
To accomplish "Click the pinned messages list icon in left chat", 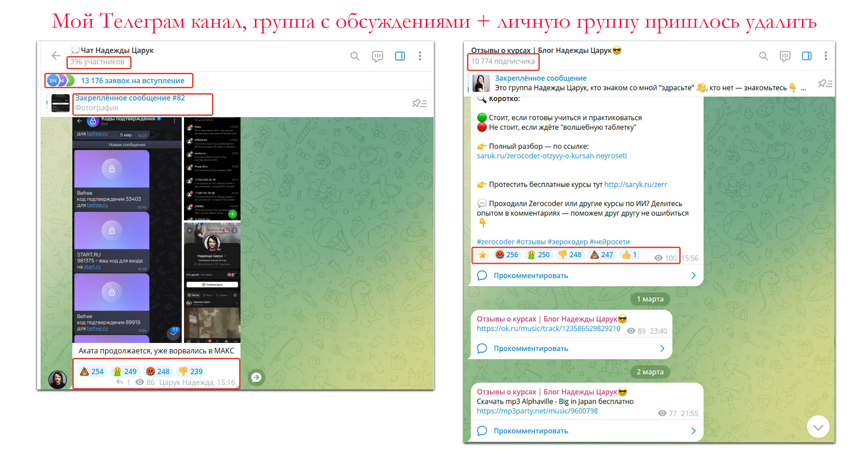I will click(419, 104).
